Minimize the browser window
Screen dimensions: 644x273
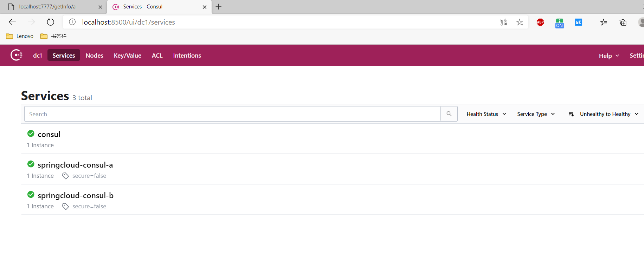point(625,6)
